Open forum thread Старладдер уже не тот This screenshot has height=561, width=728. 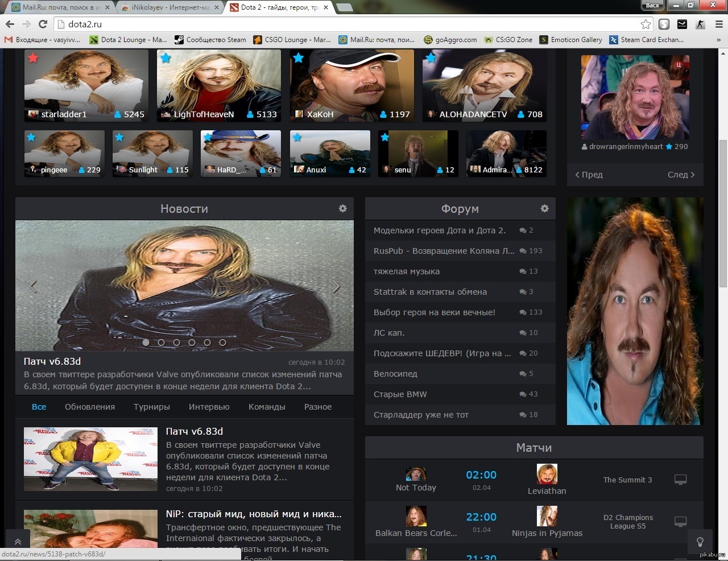(421, 415)
